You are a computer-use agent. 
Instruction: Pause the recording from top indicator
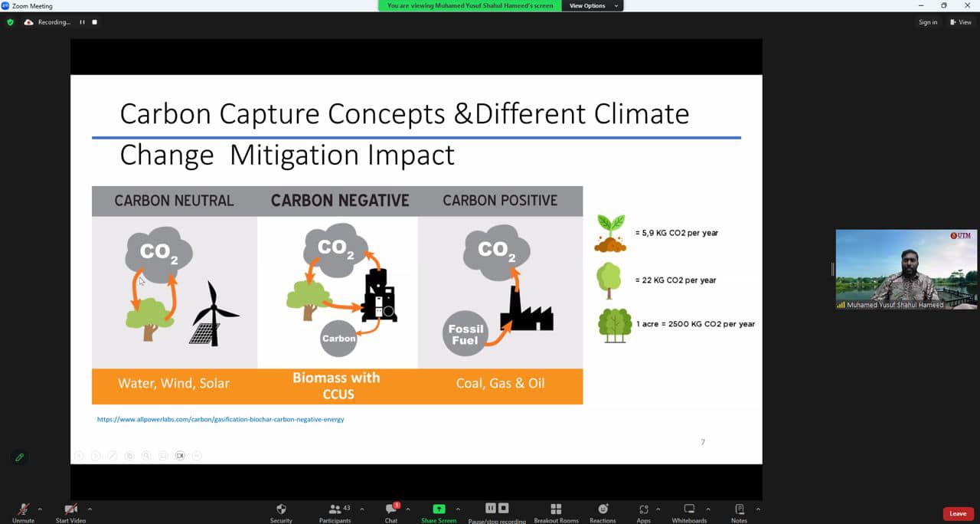pyautogui.click(x=82, y=22)
